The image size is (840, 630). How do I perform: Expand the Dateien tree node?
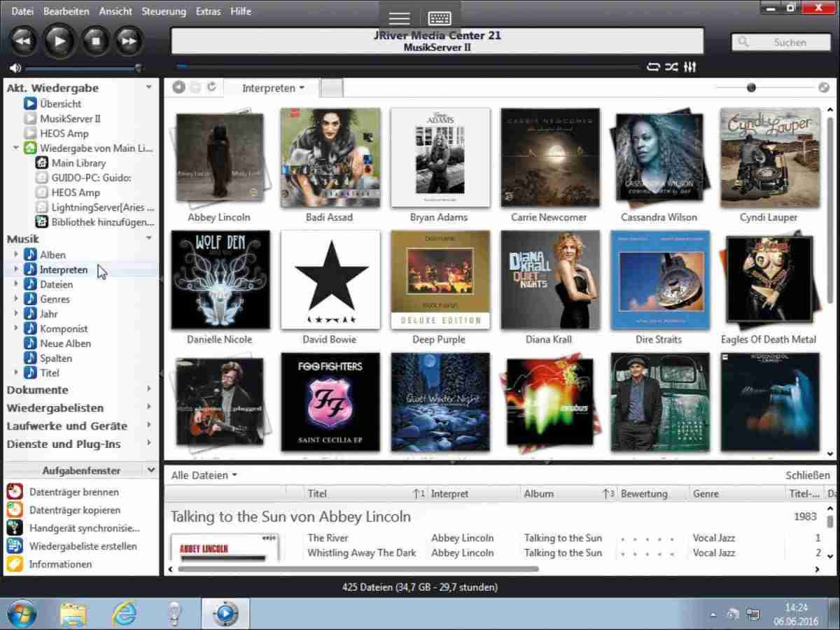[16, 284]
